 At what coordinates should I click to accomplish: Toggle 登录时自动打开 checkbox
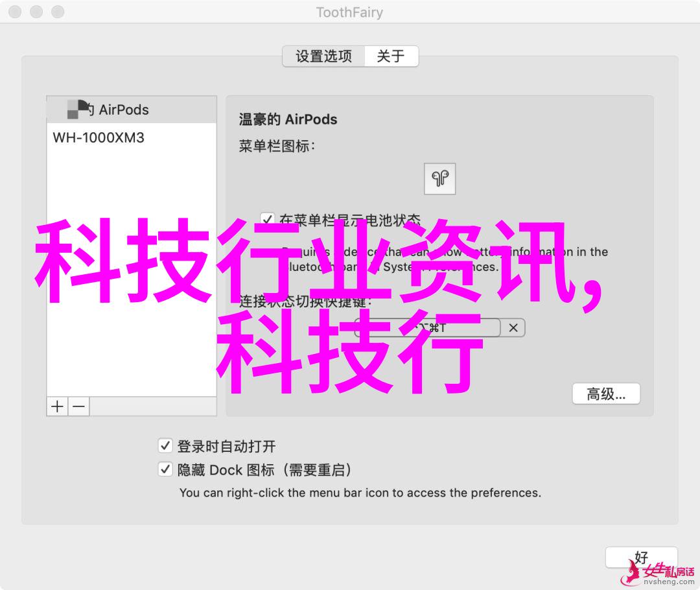[x=165, y=445]
